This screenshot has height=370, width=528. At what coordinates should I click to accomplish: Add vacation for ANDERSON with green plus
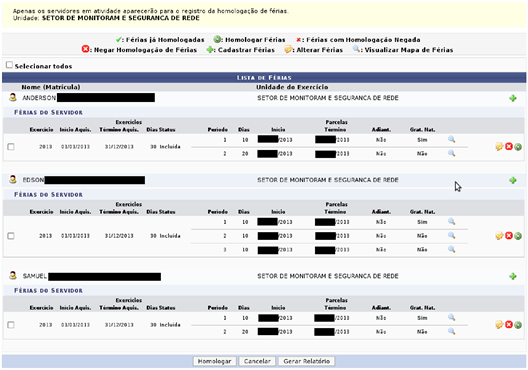513,98
